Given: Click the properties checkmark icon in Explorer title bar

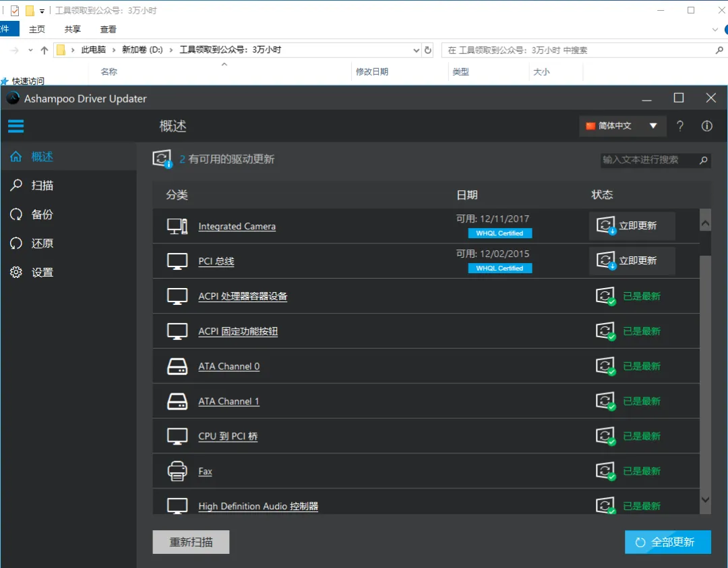Looking at the screenshot, I should [14, 10].
